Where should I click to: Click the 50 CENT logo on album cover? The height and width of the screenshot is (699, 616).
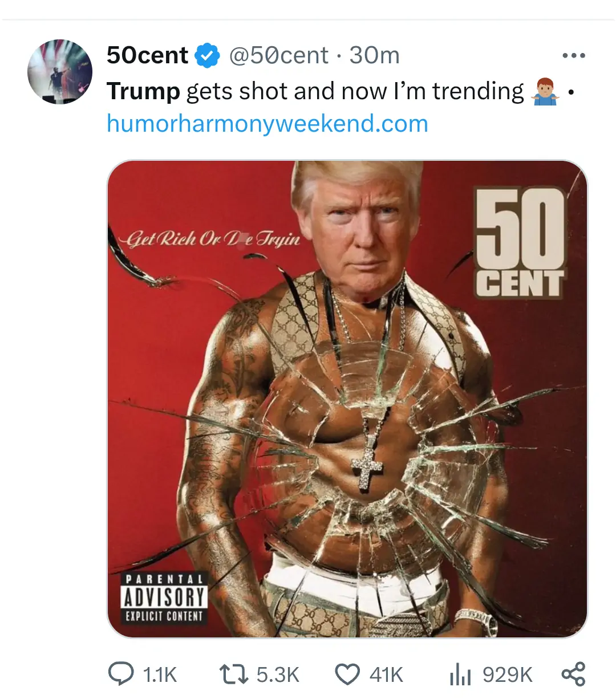click(520, 242)
